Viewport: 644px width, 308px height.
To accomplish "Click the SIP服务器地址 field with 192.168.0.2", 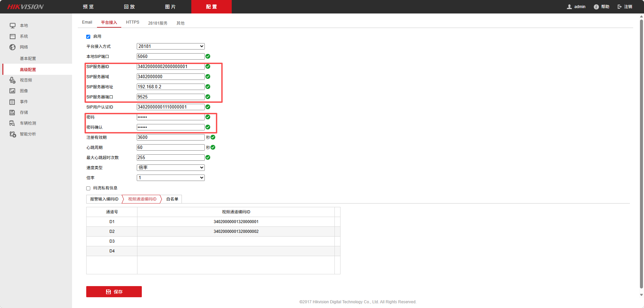I will [171, 87].
